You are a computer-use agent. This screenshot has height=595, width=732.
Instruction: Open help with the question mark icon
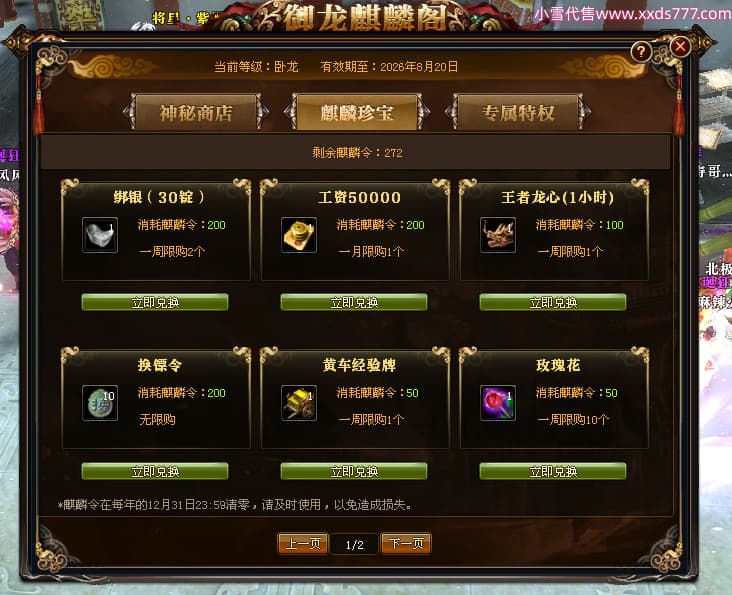pyautogui.click(x=641, y=51)
